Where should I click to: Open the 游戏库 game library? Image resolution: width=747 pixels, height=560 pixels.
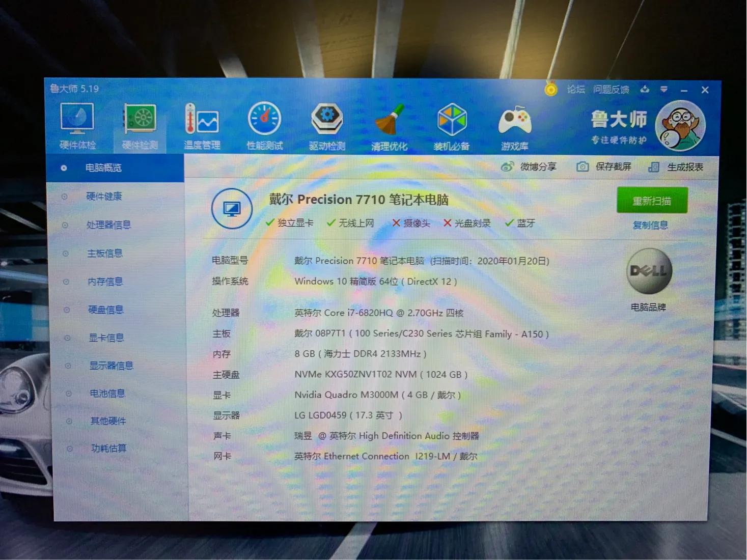point(514,128)
